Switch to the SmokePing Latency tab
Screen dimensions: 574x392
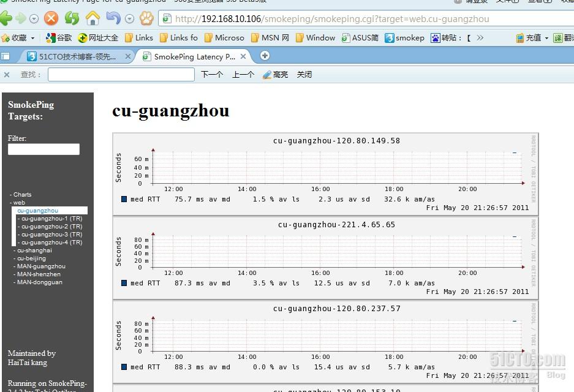pos(194,57)
